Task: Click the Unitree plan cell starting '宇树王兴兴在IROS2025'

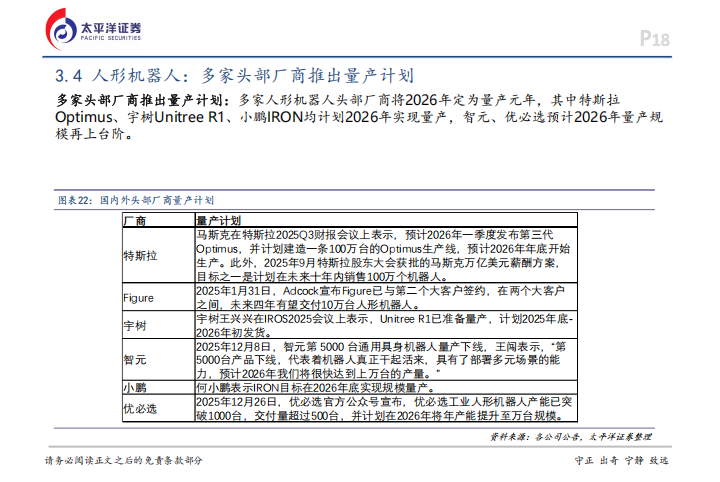Action: (386, 325)
